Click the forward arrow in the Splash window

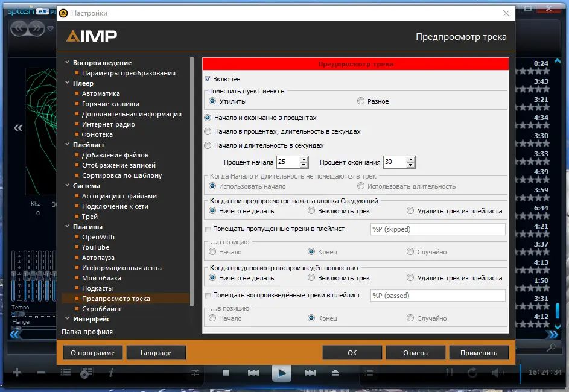pos(37,28)
